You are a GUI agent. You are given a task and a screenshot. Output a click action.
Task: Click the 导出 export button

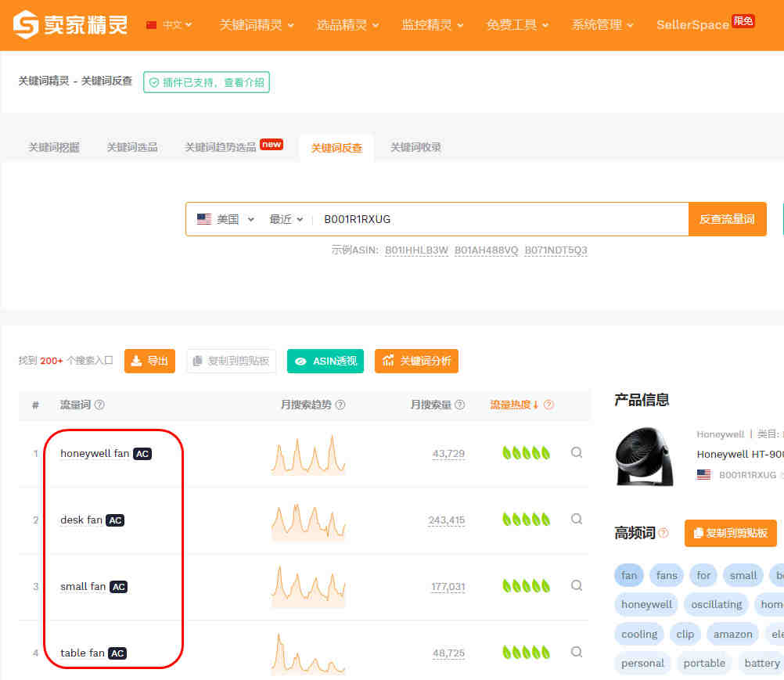point(149,361)
